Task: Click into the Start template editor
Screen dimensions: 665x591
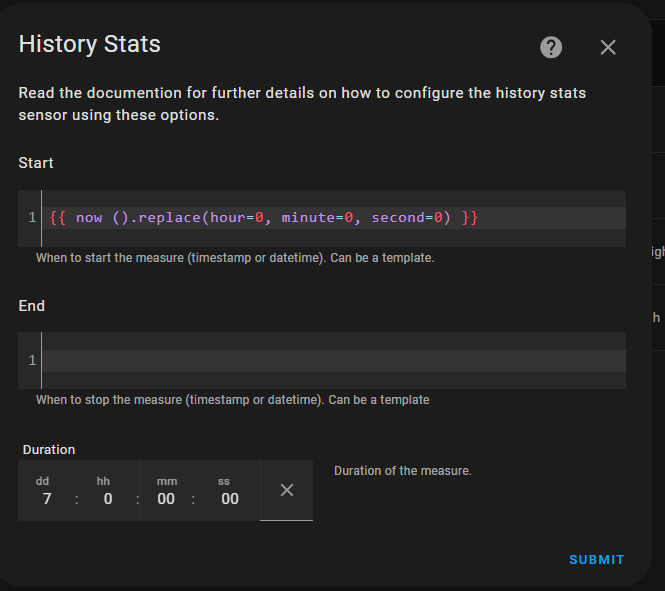Action: click(330, 218)
